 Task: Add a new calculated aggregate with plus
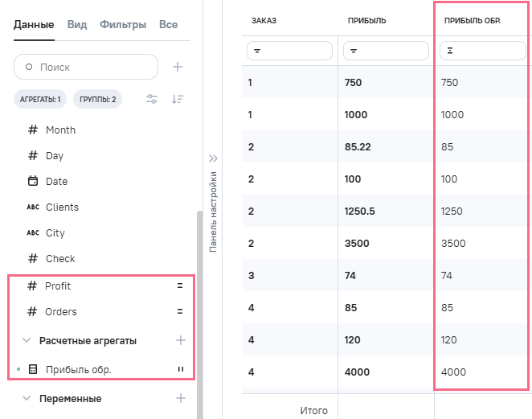tap(181, 340)
